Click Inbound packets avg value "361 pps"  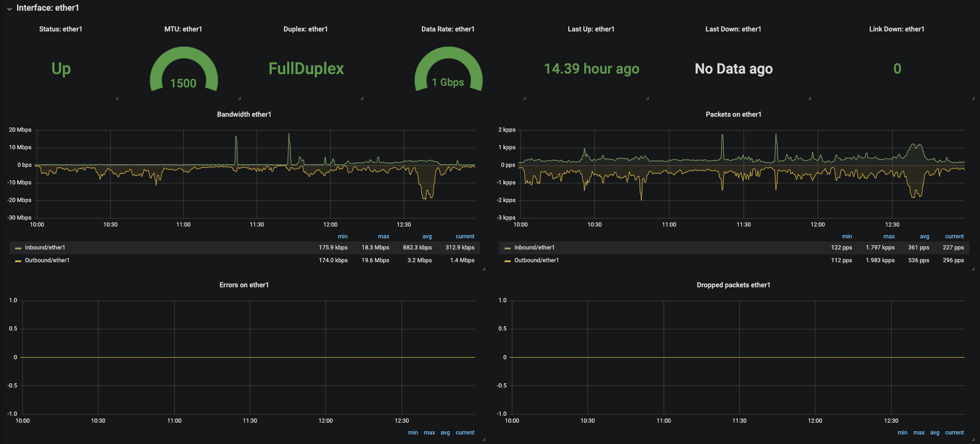pyautogui.click(x=919, y=247)
